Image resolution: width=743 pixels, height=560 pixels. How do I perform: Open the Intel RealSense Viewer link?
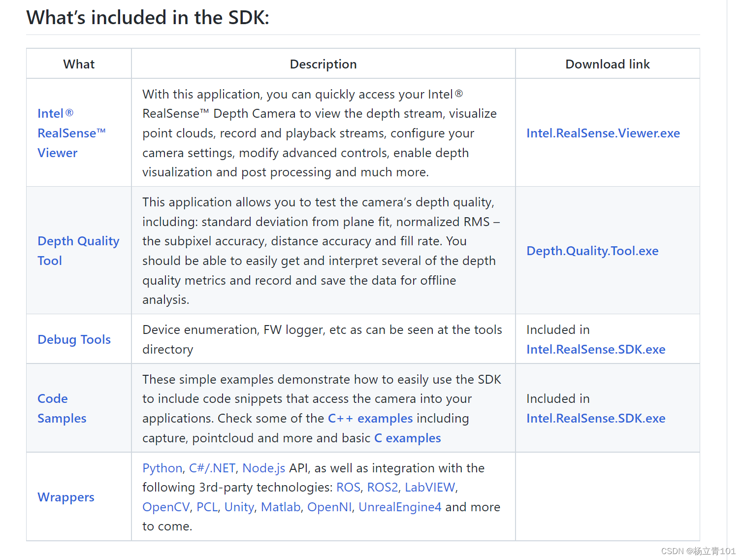tap(71, 133)
